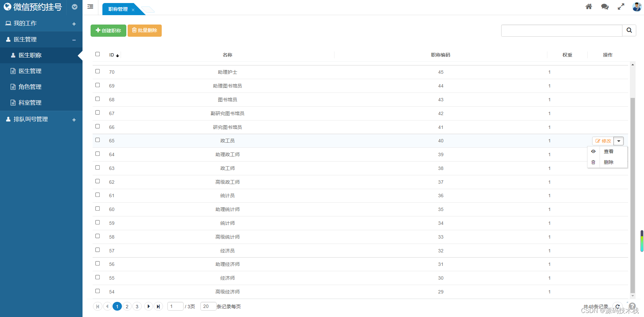
Task: Click the 政工师 name cell
Action: (227, 168)
